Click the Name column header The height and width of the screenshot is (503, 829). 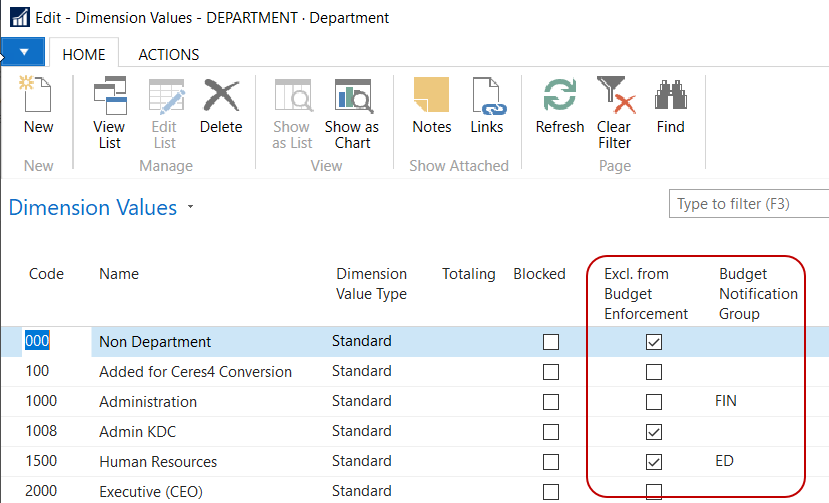[x=119, y=274]
